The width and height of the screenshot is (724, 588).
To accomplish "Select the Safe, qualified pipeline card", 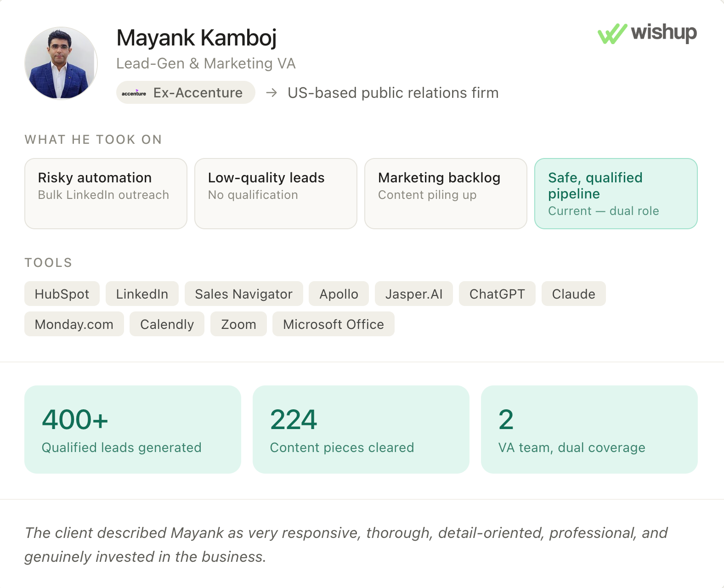I will tap(616, 193).
